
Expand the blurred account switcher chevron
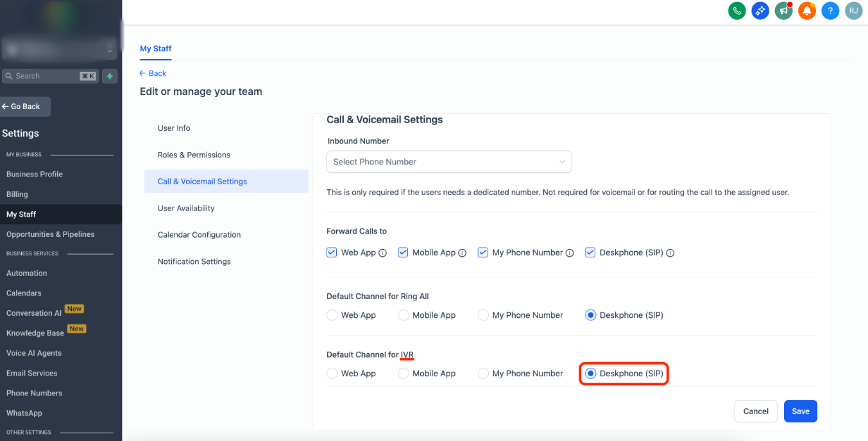110,51
